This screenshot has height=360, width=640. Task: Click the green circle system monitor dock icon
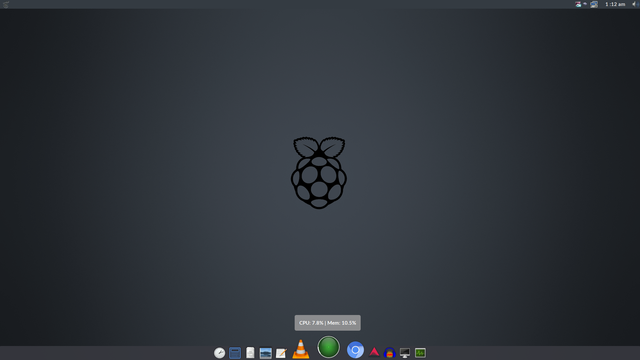click(x=329, y=347)
